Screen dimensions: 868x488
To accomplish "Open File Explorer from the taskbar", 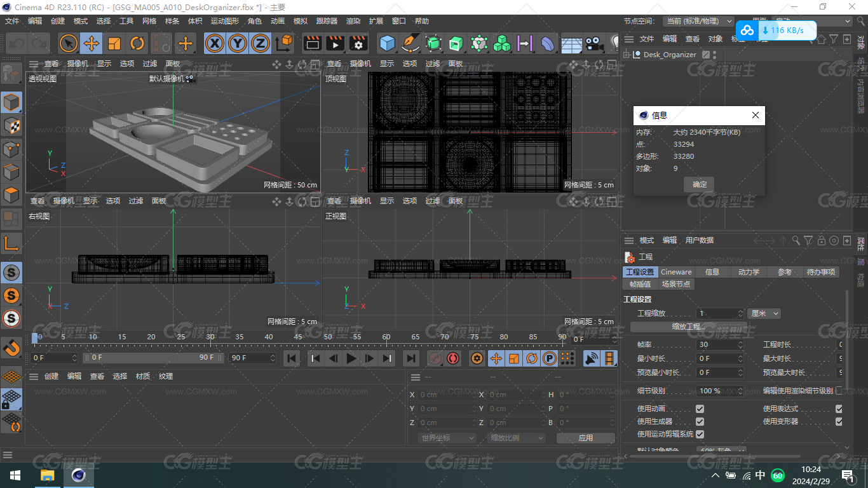I will click(47, 475).
